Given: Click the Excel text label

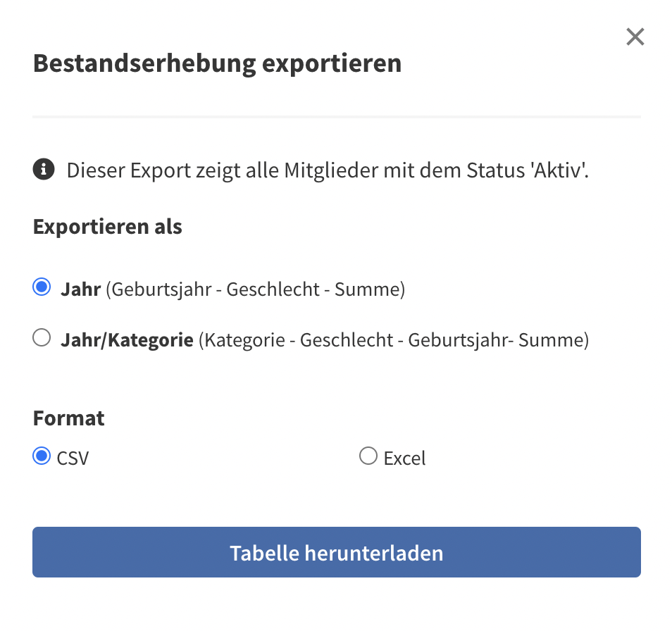Looking at the screenshot, I should coord(404,458).
